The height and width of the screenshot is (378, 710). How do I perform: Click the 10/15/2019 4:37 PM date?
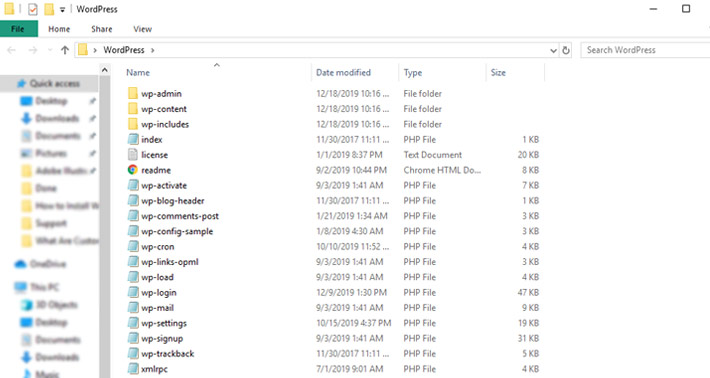coord(353,323)
